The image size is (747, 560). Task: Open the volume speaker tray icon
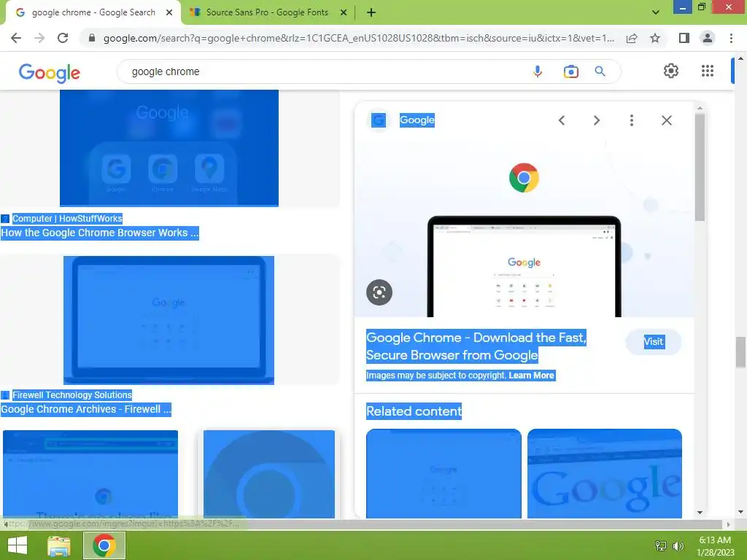click(x=678, y=545)
